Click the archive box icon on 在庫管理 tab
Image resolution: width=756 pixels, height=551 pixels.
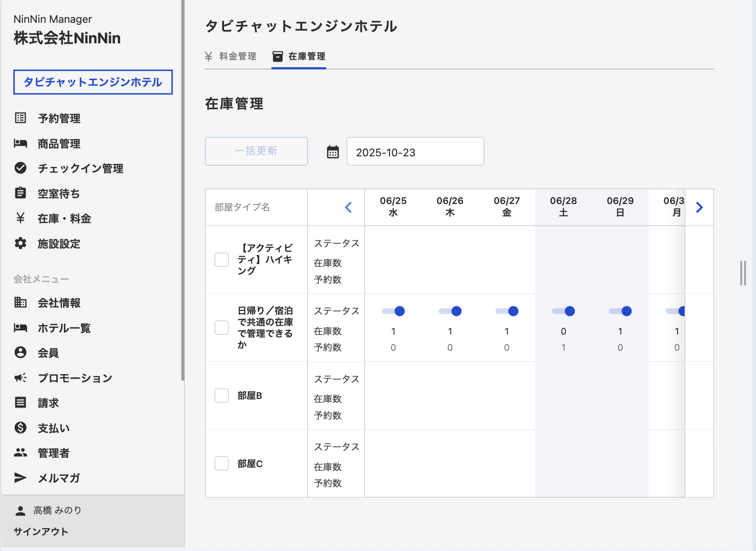click(277, 56)
